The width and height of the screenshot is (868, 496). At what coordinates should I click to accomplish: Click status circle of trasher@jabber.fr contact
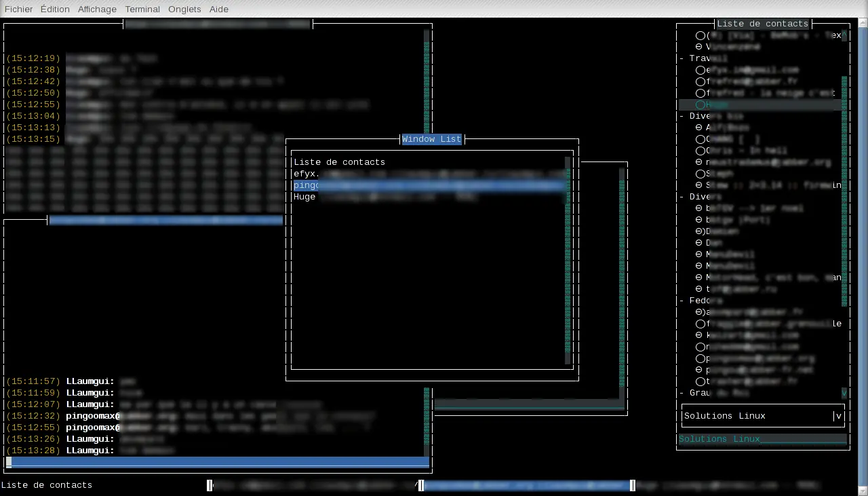point(701,381)
